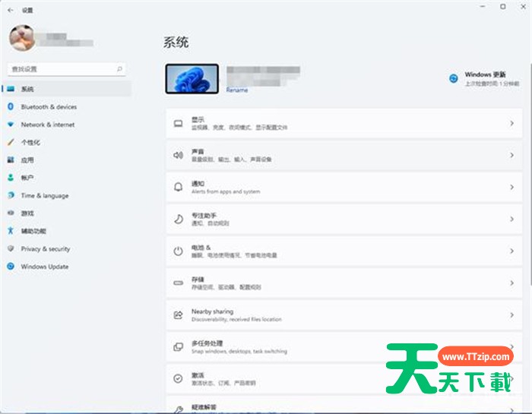Open the user profile avatar

click(x=22, y=38)
